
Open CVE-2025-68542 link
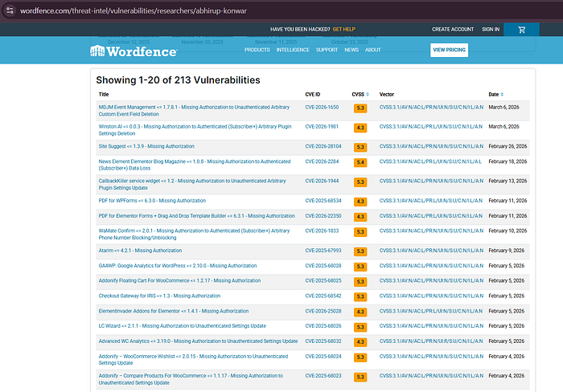(x=323, y=296)
